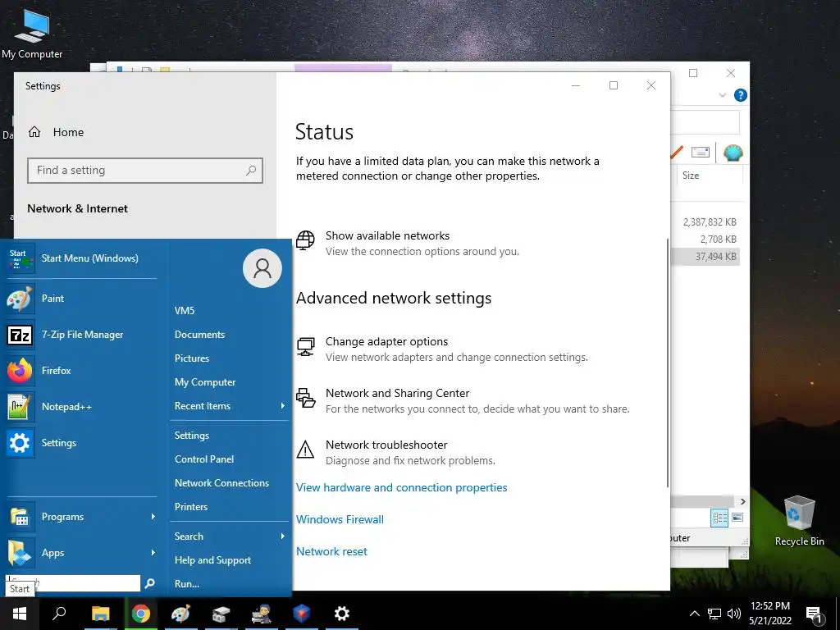Open View hardware and connection properties
The width and height of the screenshot is (840, 630).
pos(402,487)
